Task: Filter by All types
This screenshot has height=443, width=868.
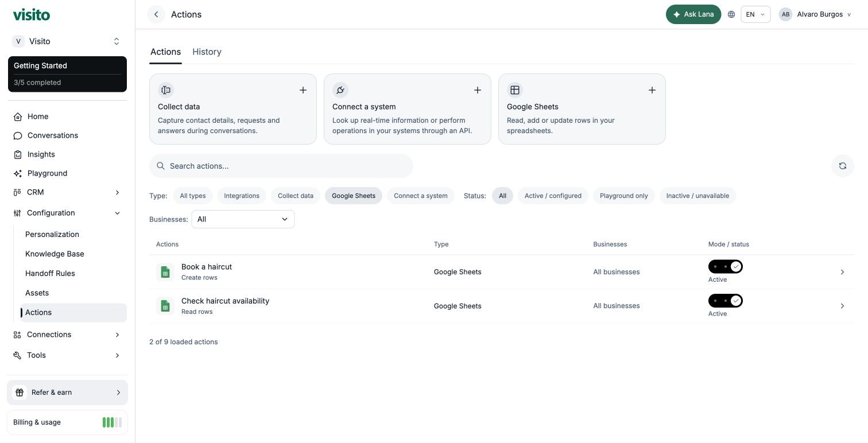Action: (x=193, y=196)
